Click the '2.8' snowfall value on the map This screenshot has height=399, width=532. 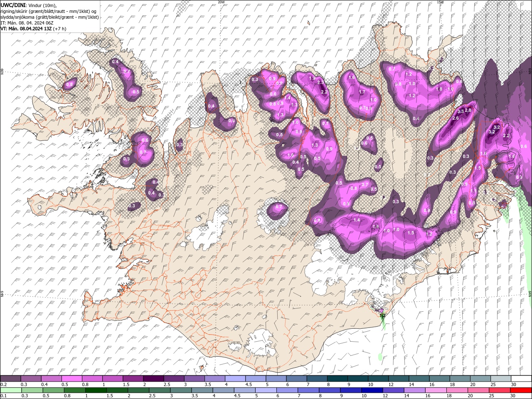[468, 110]
